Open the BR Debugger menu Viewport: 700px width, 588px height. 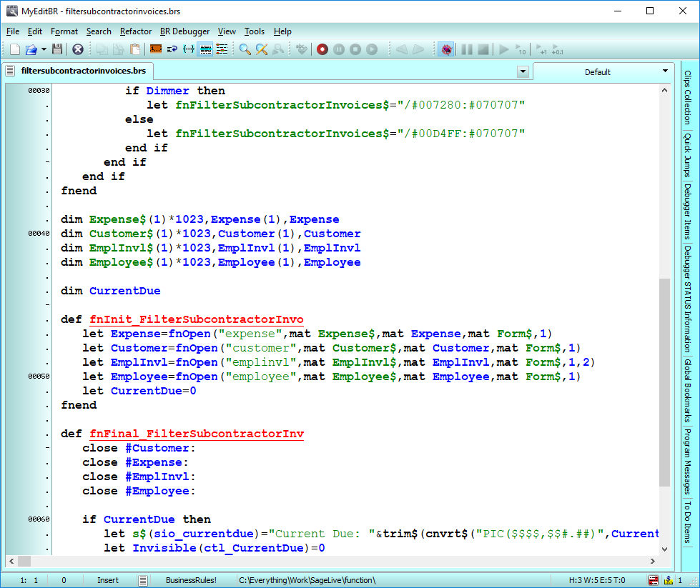(x=184, y=31)
